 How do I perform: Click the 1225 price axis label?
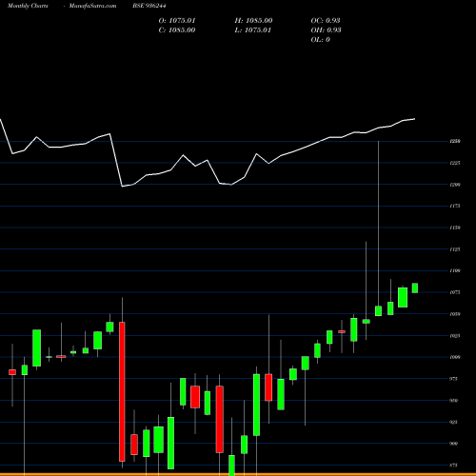tap(455, 163)
